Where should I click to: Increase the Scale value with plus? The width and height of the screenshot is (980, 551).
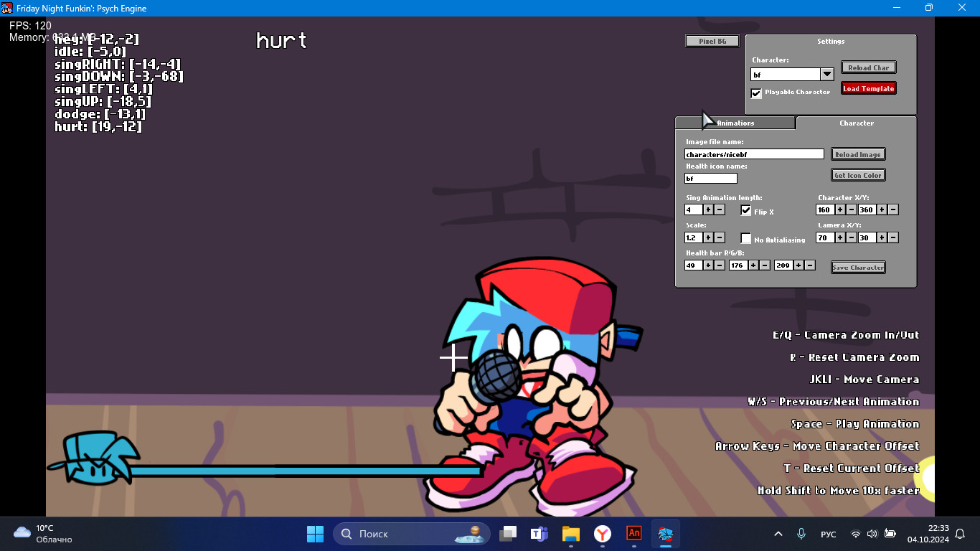[x=708, y=237]
